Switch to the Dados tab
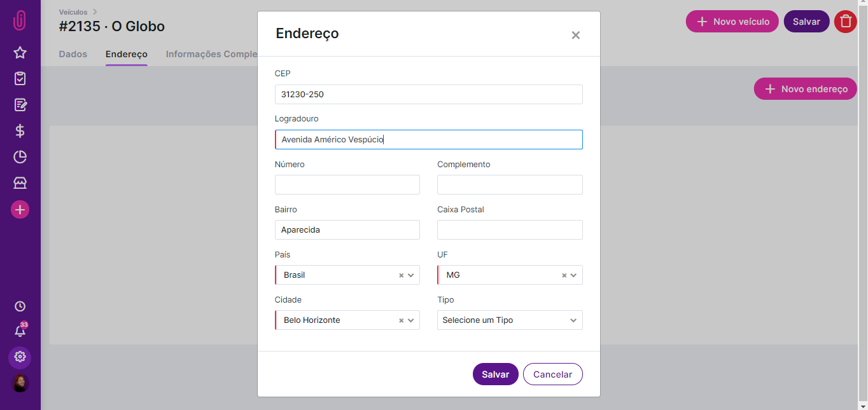This screenshot has height=410, width=868. click(73, 54)
